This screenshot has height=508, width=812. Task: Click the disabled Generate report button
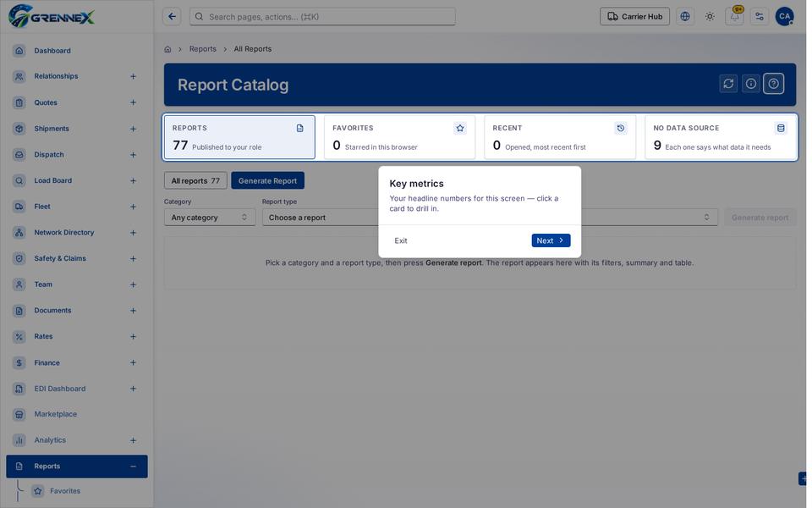pyautogui.click(x=760, y=218)
